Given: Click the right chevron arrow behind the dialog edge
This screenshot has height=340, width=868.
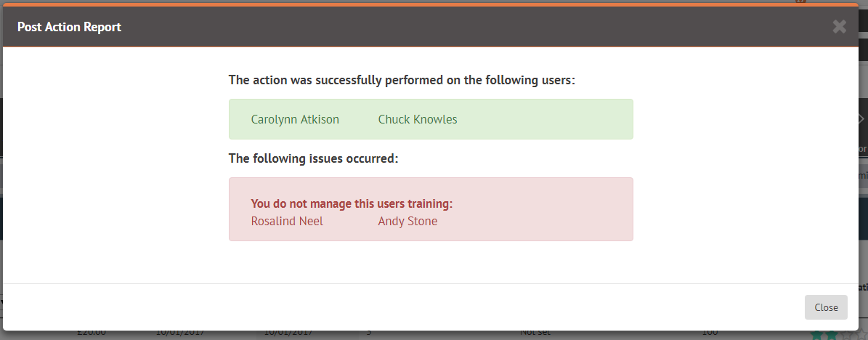Looking at the screenshot, I should (x=861, y=119).
